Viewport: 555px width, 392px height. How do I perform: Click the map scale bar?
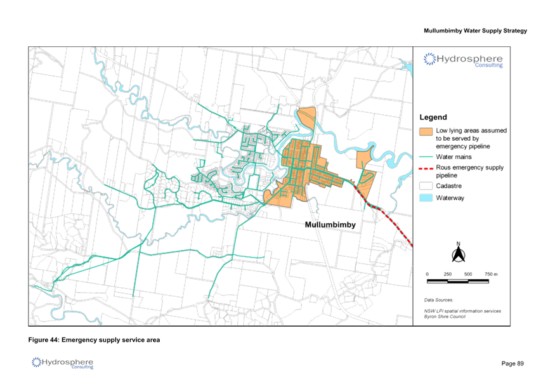click(x=458, y=281)
